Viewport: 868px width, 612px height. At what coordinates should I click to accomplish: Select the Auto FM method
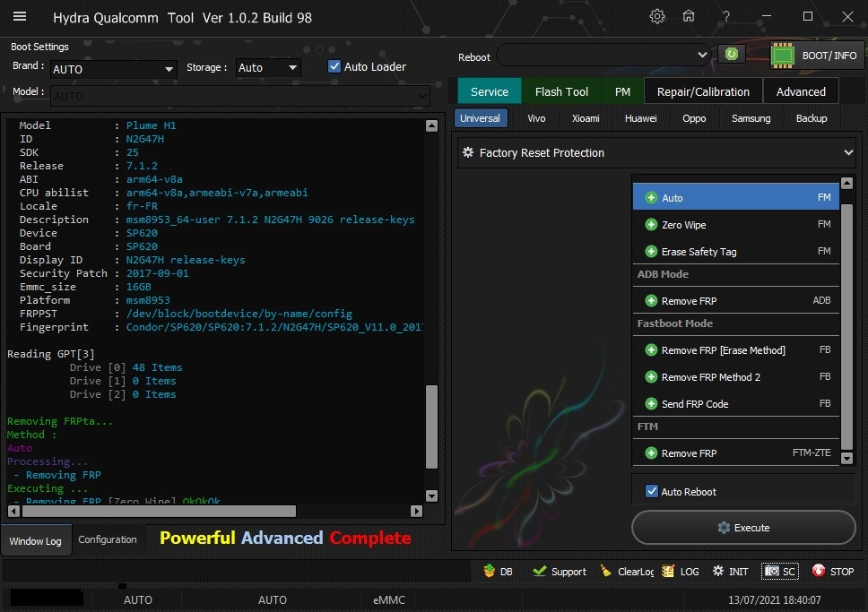coord(735,197)
